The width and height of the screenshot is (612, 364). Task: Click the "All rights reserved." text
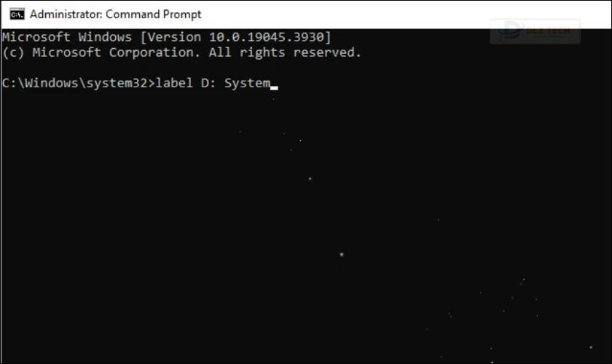point(285,52)
